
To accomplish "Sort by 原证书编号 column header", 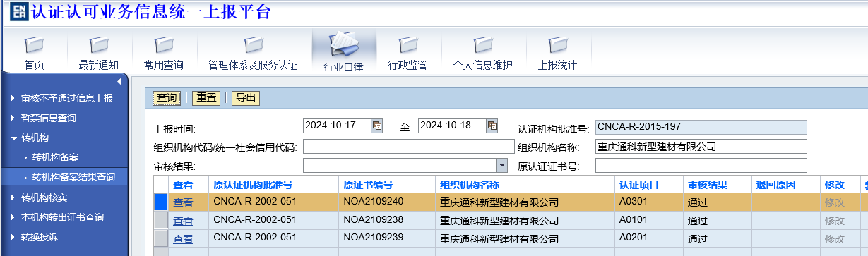I will pos(386,185).
